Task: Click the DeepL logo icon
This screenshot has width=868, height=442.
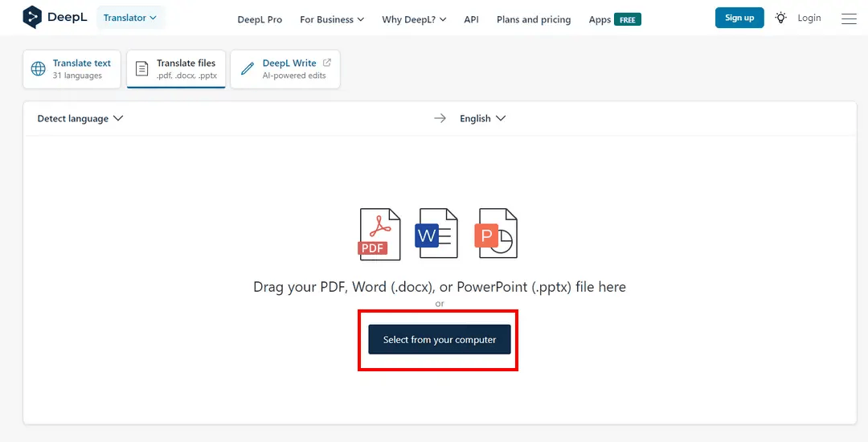Action: click(33, 18)
